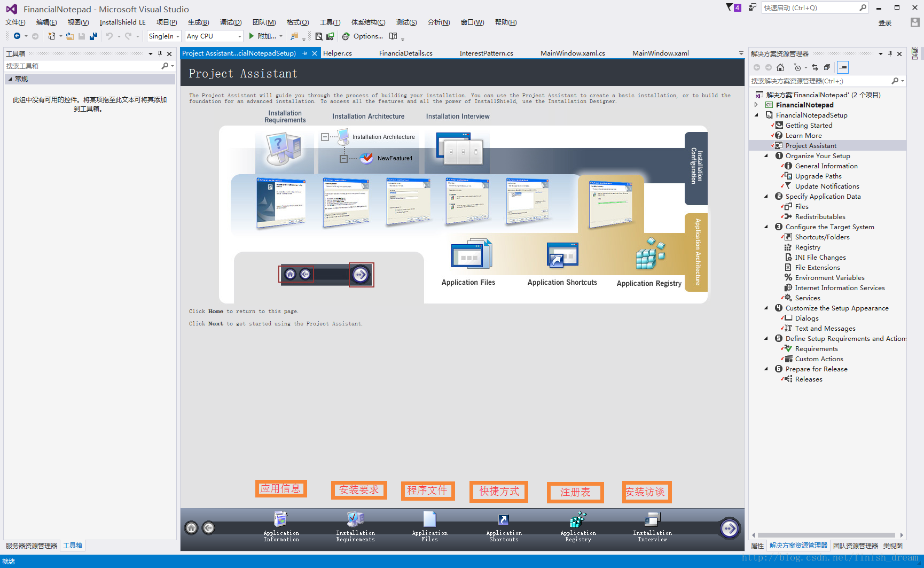Click Solution Explorer scroll right arrow
Viewport: 924px width, 568px height.
[x=902, y=535]
